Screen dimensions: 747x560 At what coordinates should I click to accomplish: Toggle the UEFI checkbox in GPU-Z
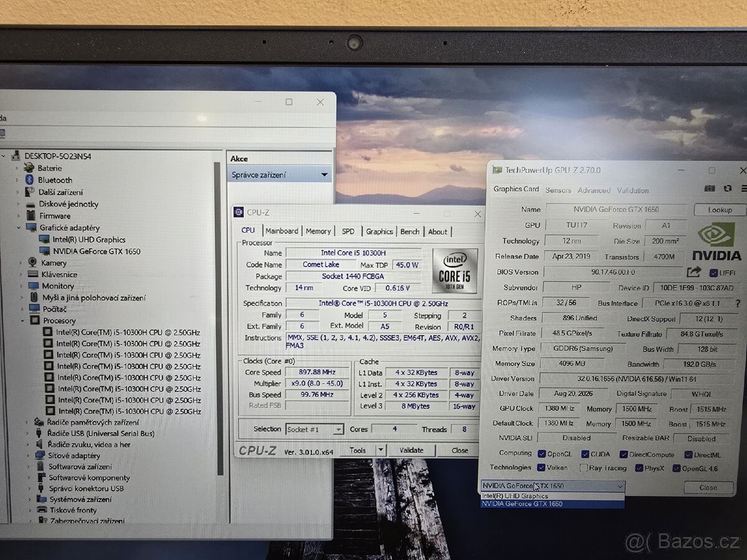click(713, 273)
